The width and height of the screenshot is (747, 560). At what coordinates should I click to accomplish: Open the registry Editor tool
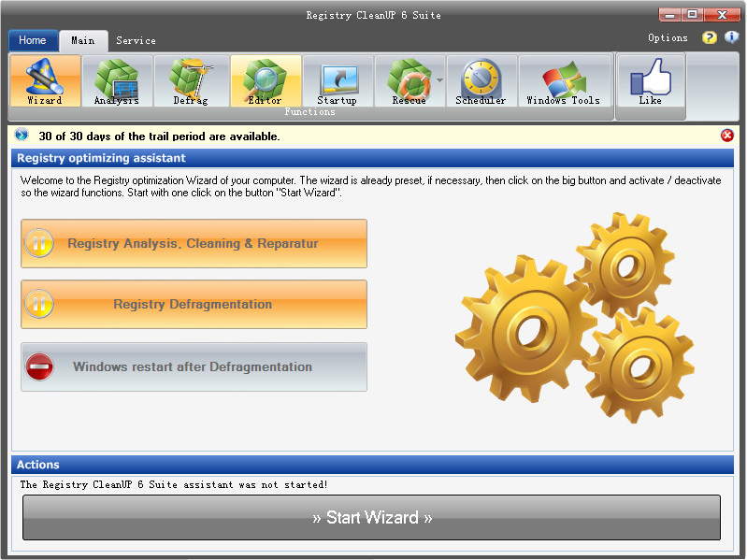click(x=265, y=80)
